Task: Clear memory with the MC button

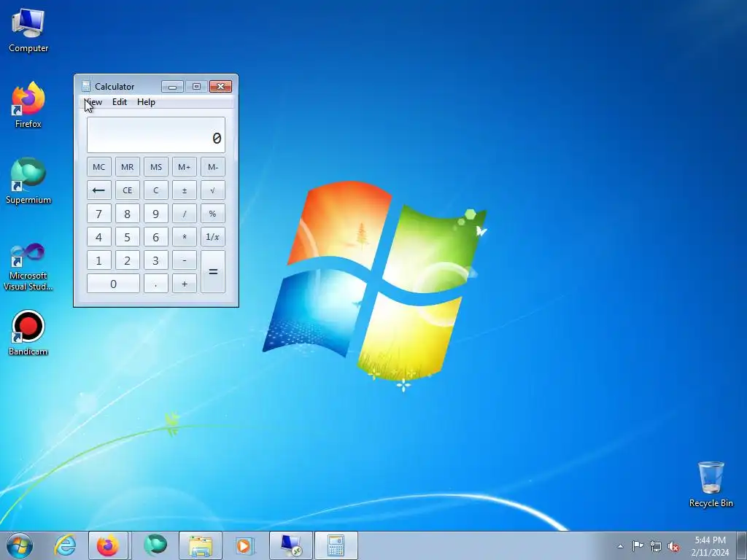Action: [99, 167]
